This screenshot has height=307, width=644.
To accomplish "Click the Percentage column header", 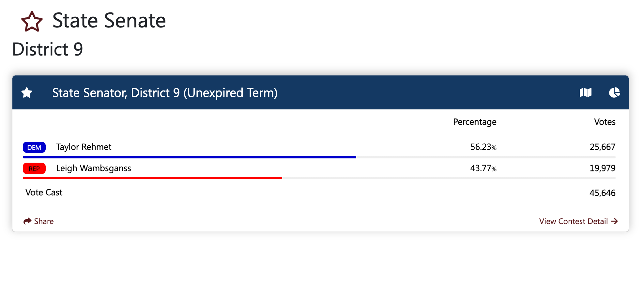I will pos(474,122).
